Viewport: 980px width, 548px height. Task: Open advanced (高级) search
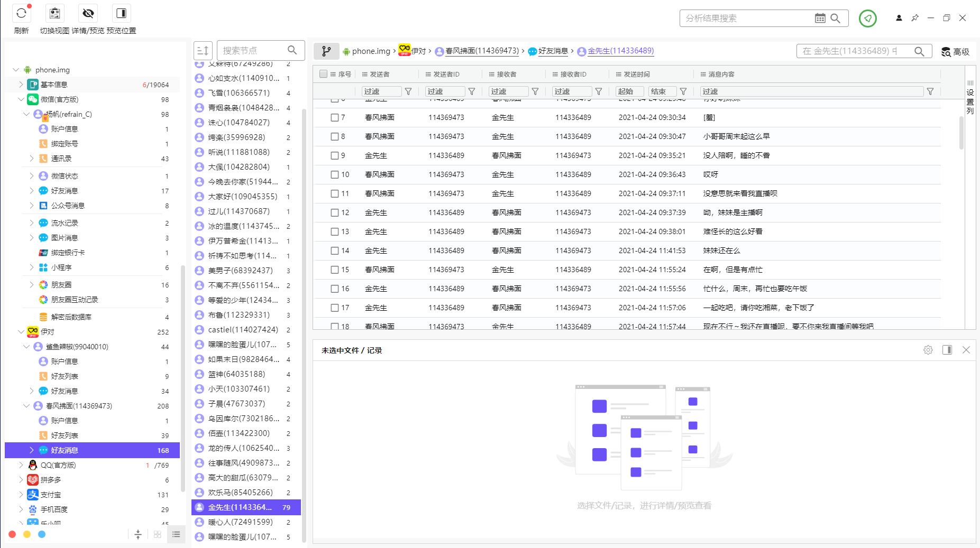tap(955, 52)
